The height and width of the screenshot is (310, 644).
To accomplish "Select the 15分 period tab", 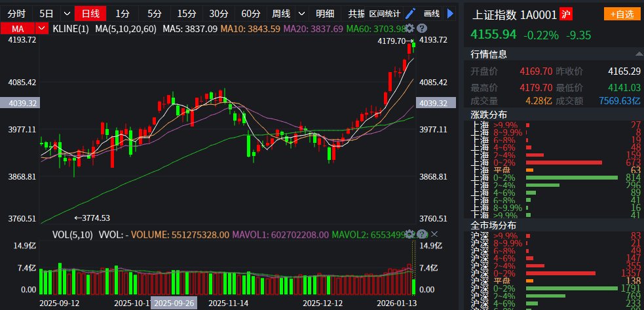I will point(187,13).
